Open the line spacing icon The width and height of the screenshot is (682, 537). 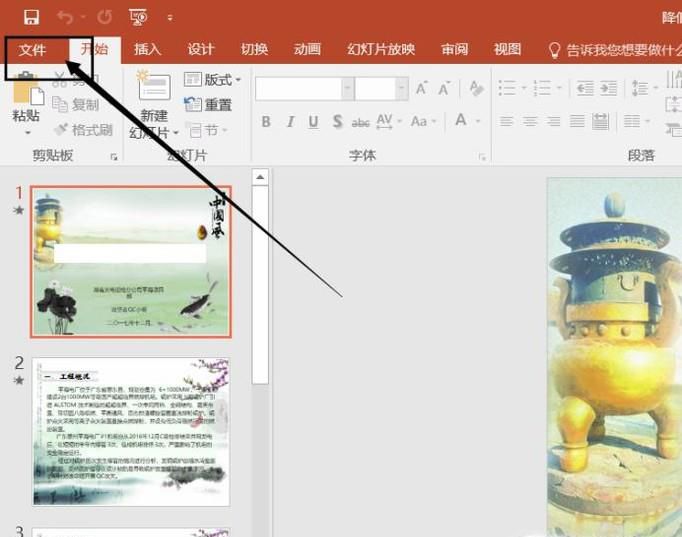640,88
